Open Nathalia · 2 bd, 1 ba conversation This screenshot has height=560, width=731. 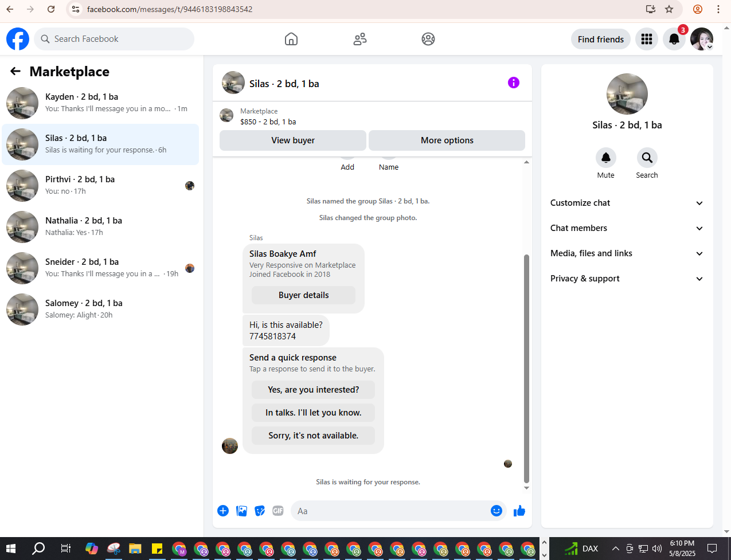[x=101, y=227]
